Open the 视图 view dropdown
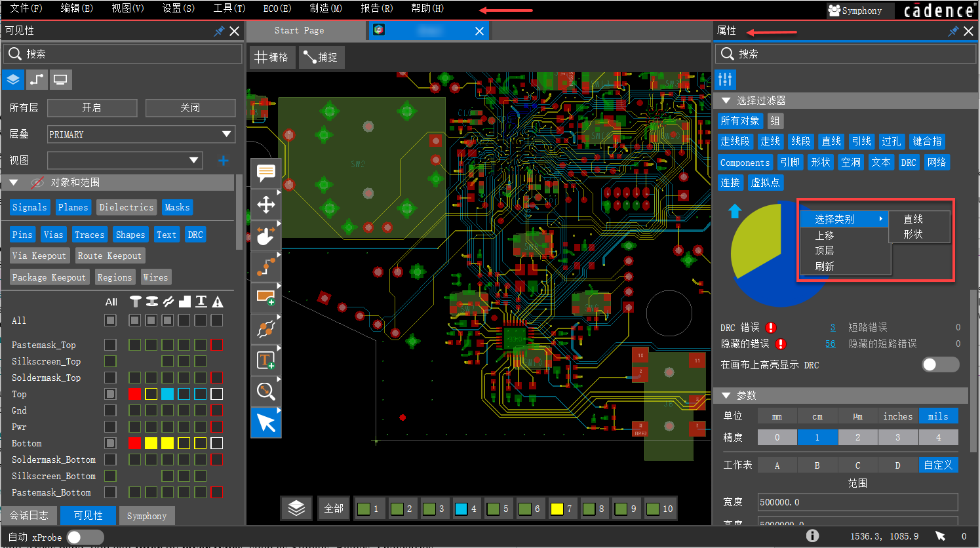Viewport: 980px width, 548px height. tap(125, 161)
